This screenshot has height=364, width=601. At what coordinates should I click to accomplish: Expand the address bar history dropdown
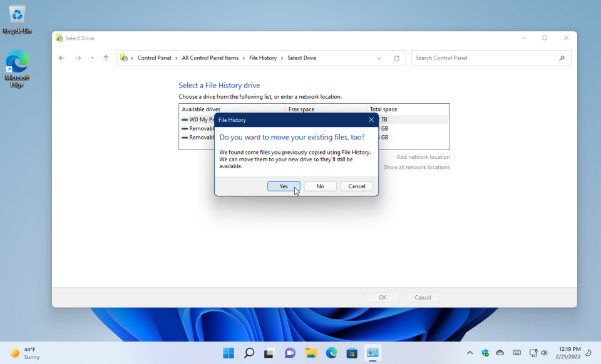379,58
